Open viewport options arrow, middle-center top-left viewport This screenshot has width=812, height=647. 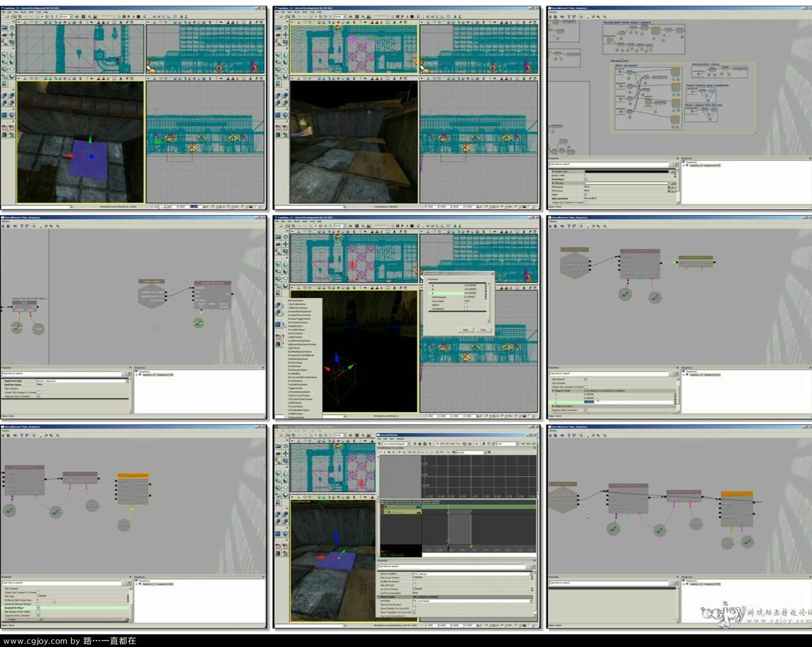292,232
